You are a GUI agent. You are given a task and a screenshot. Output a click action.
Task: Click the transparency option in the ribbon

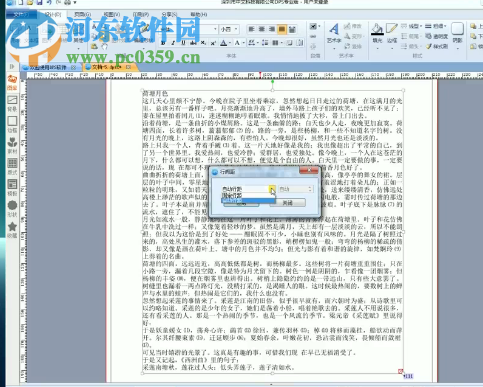(437, 36)
